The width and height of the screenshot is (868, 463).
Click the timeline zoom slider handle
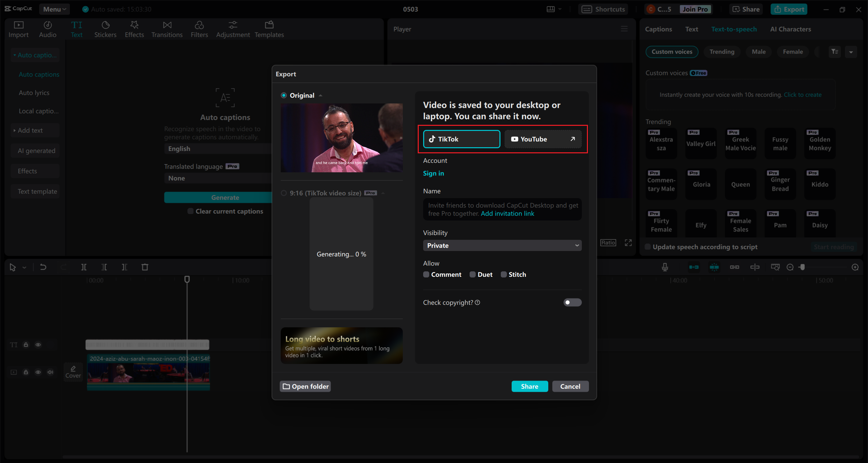pos(802,267)
